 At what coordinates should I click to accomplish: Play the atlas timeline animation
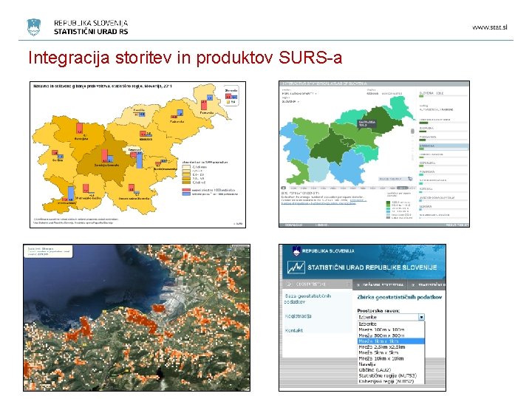click(283, 188)
